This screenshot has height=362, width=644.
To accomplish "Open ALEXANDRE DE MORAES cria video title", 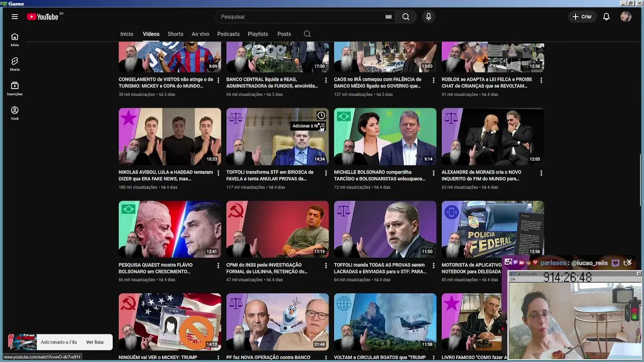I will click(481, 175).
